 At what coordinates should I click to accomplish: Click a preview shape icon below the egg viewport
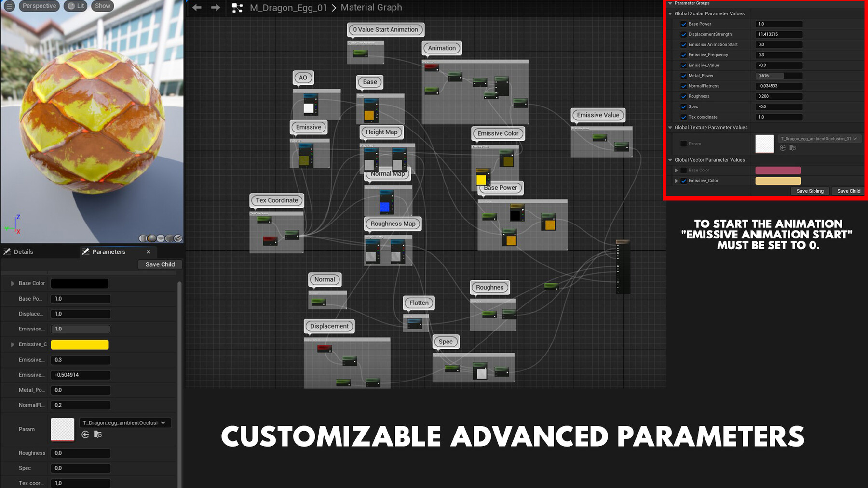[151, 238]
